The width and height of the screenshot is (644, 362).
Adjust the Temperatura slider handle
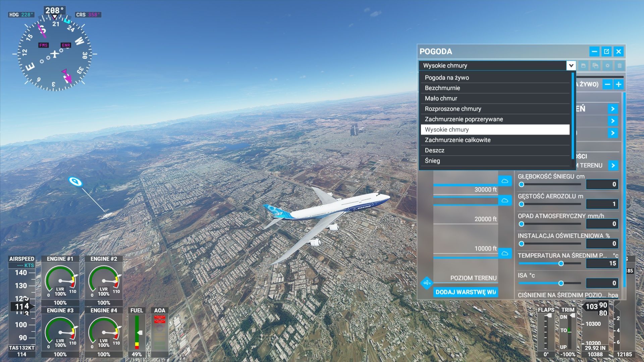(561, 263)
